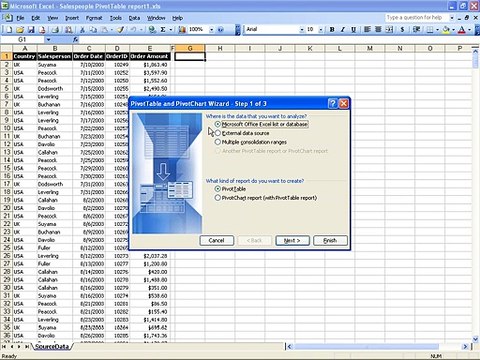
Task: Click the Font Color red A
Action: point(462,30)
